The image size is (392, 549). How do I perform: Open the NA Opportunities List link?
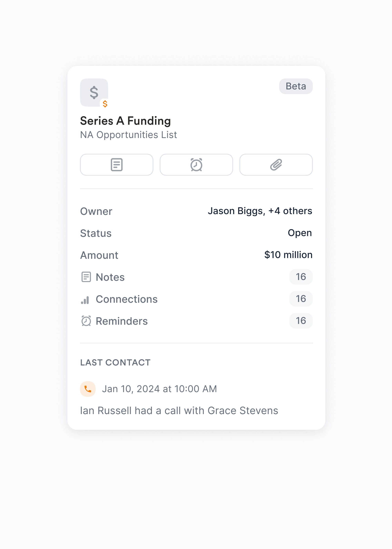129,135
